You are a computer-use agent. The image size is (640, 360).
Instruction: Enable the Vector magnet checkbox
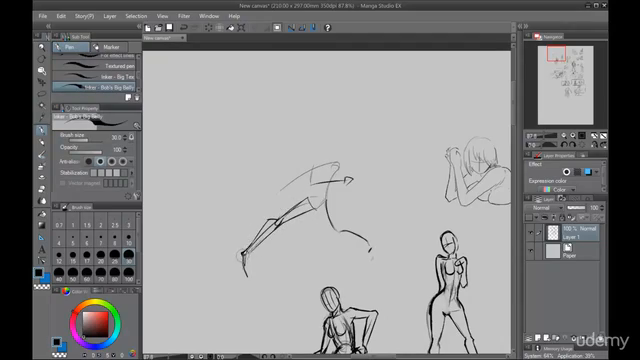62,183
